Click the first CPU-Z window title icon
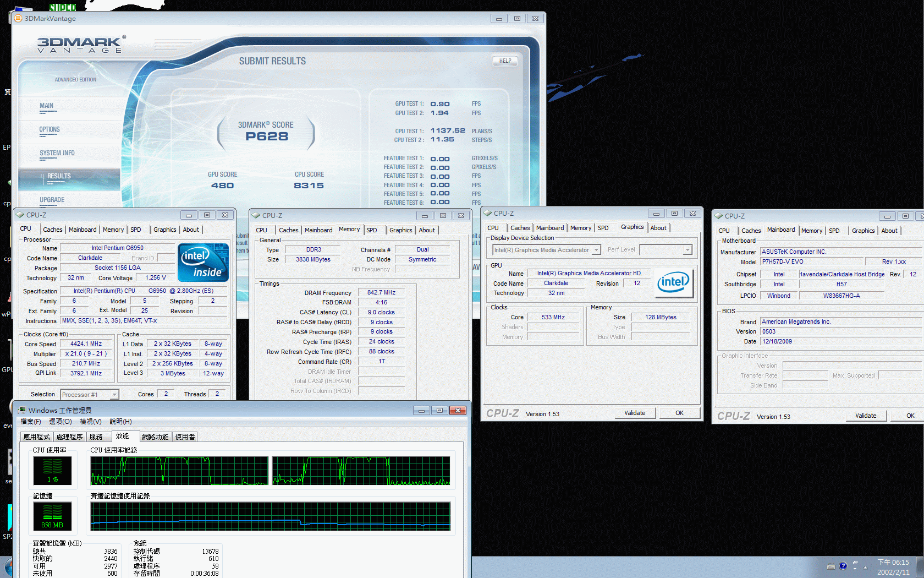This screenshot has height=578, width=924. pos(20,215)
